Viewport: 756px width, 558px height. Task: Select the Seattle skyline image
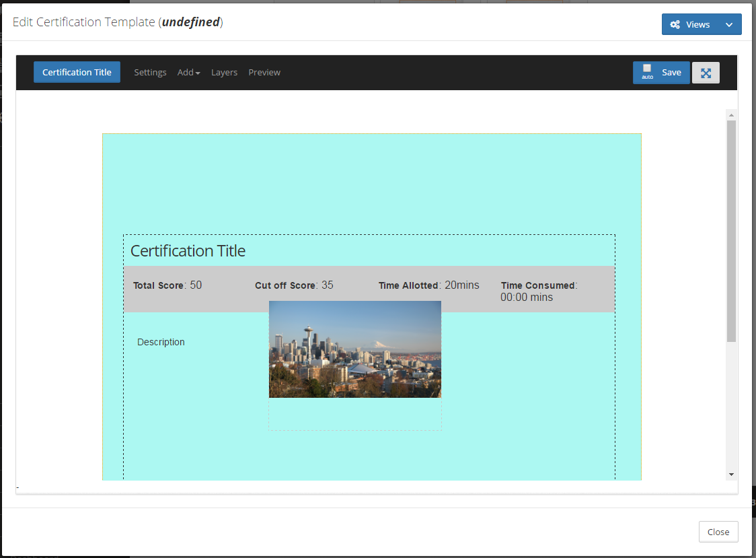[354, 349]
